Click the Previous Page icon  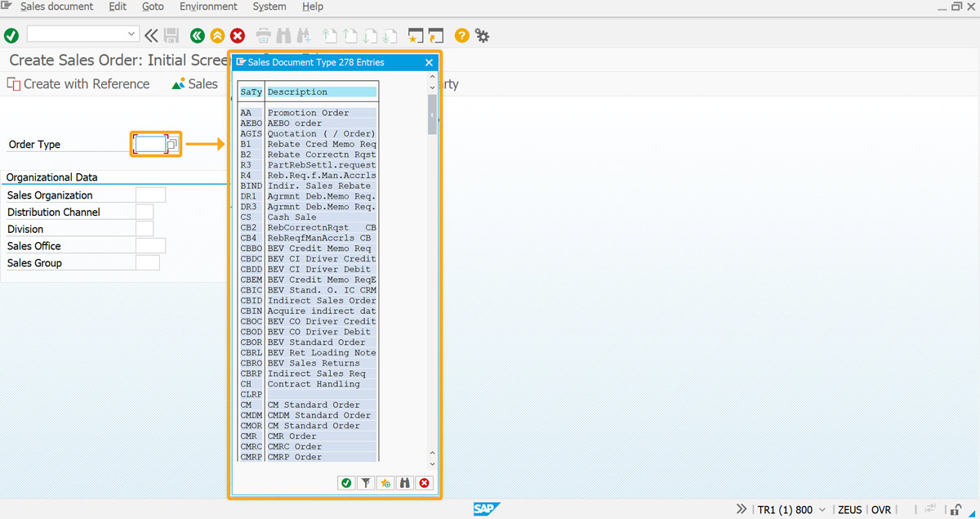[x=350, y=35]
